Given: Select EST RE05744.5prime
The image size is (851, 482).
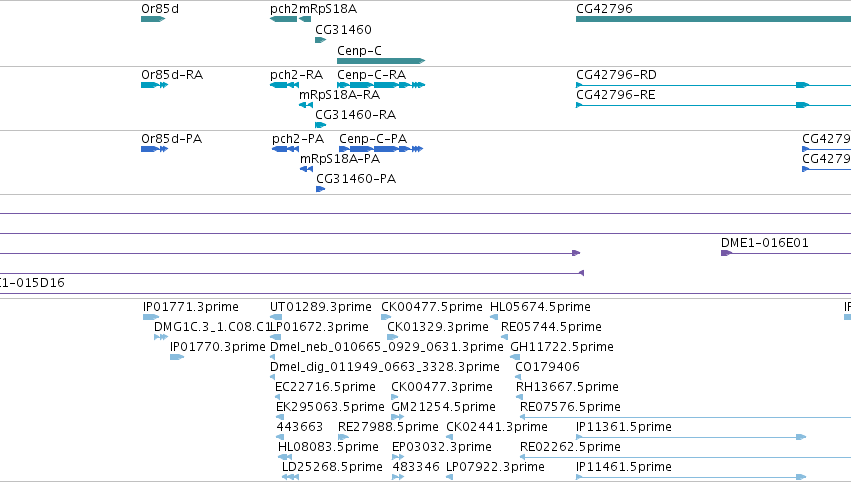Looking at the screenshot, I should click(551, 327).
